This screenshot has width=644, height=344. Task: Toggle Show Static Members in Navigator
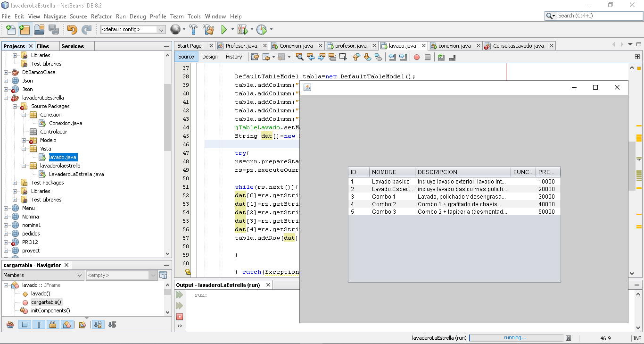(x=39, y=325)
